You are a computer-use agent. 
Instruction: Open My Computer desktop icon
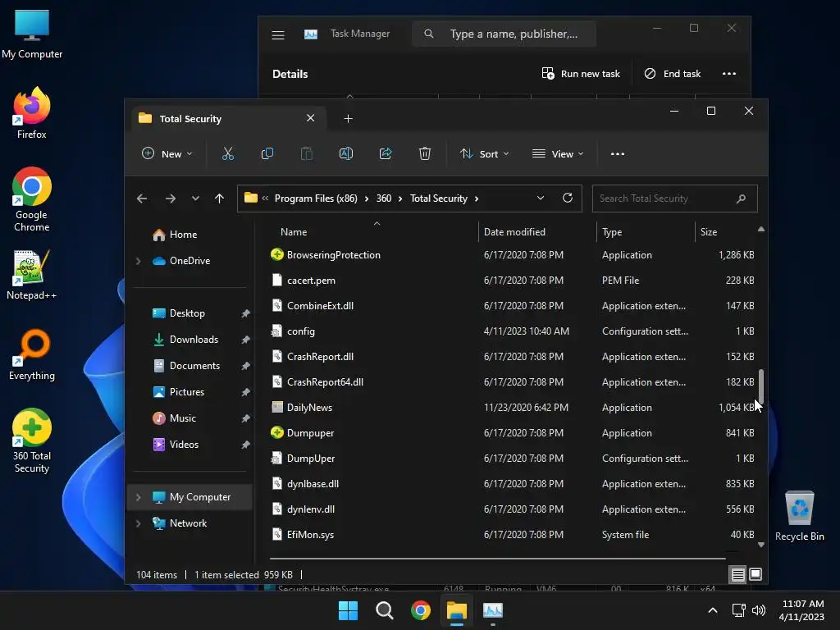click(x=32, y=34)
